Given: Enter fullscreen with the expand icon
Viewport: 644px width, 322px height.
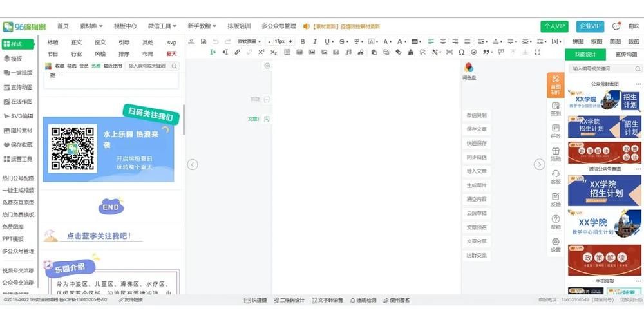Looking at the screenshot, I should (x=537, y=52).
